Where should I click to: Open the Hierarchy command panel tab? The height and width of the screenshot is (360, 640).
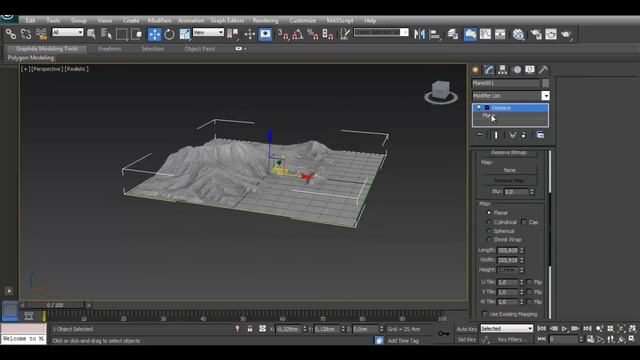click(502, 70)
